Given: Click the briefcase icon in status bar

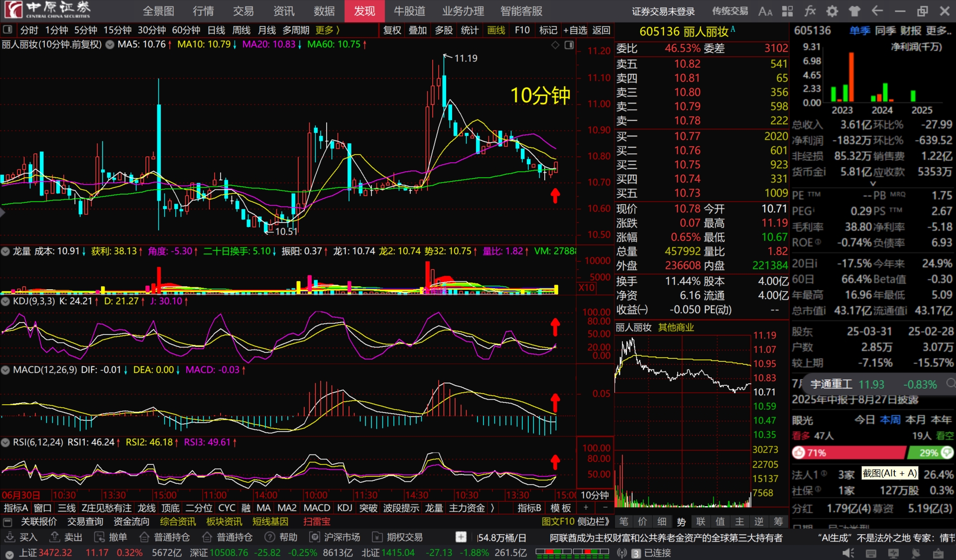Looking at the screenshot, I should [939, 553].
